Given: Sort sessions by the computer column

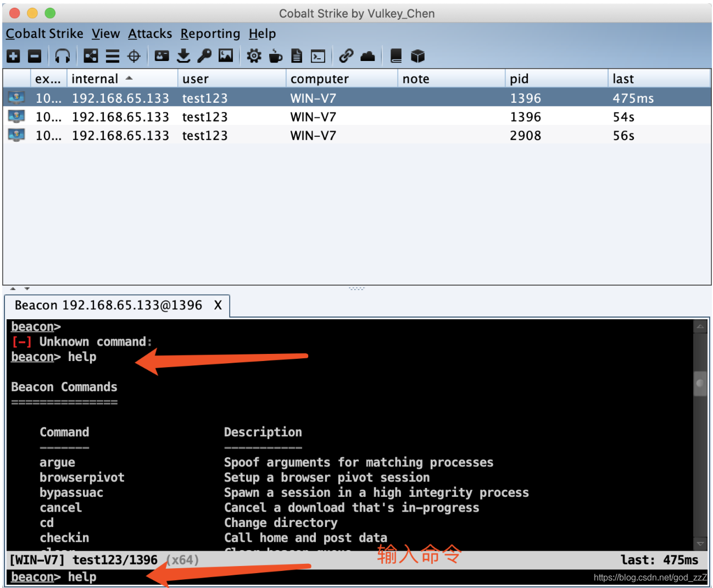Looking at the screenshot, I should 342,79.
